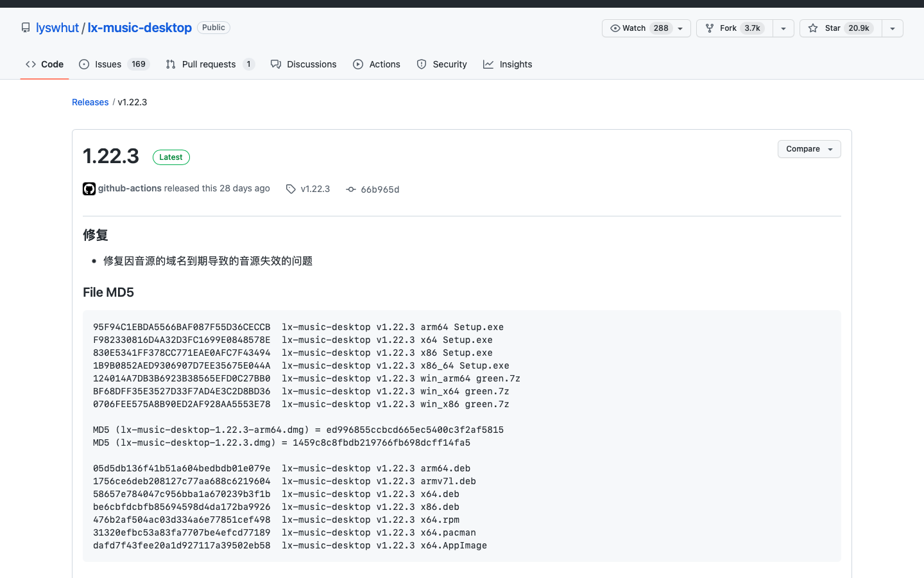Viewport: 924px width, 578px height.
Task: Click the v1.22.3 breadcrumb text
Action: (x=132, y=102)
